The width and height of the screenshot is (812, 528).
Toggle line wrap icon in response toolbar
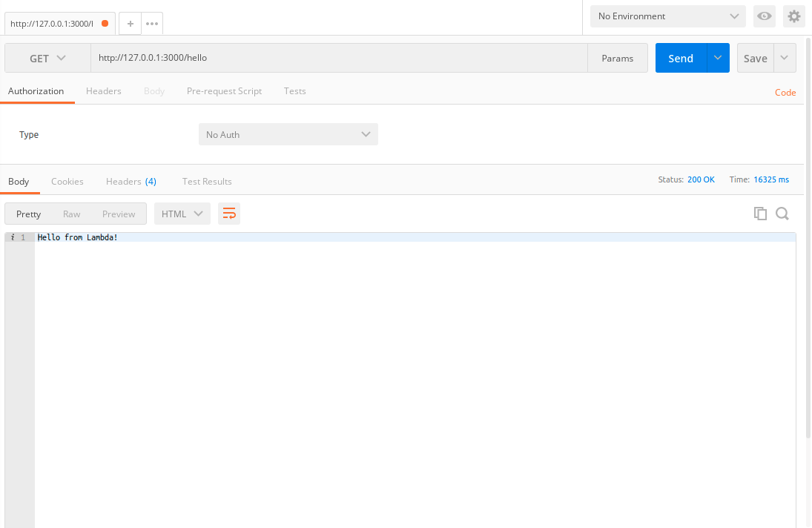click(x=229, y=214)
